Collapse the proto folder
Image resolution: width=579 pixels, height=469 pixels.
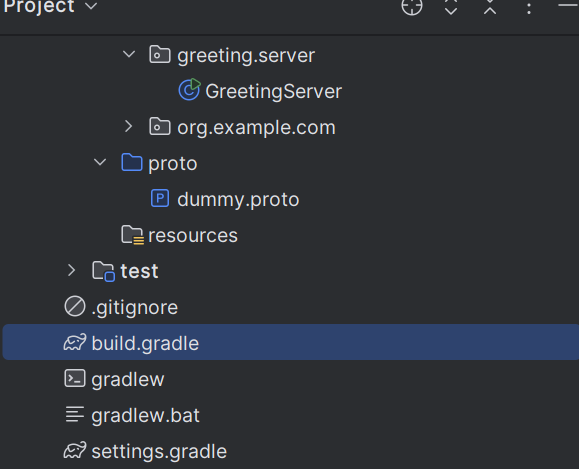click(x=100, y=162)
